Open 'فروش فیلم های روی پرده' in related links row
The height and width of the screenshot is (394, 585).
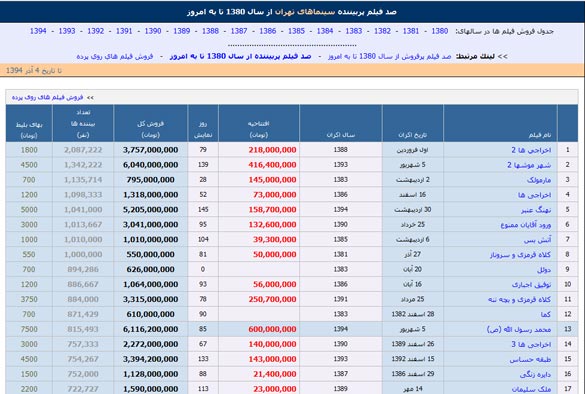[x=115, y=56]
